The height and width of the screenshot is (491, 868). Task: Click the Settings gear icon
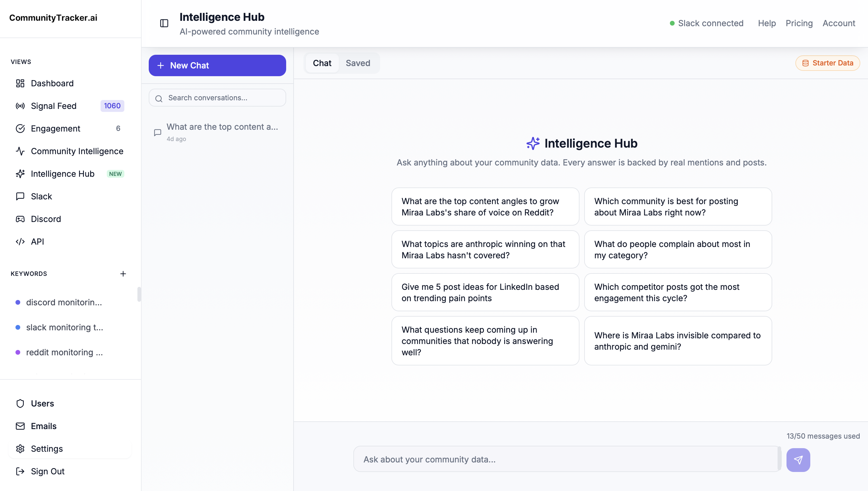(20, 448)
